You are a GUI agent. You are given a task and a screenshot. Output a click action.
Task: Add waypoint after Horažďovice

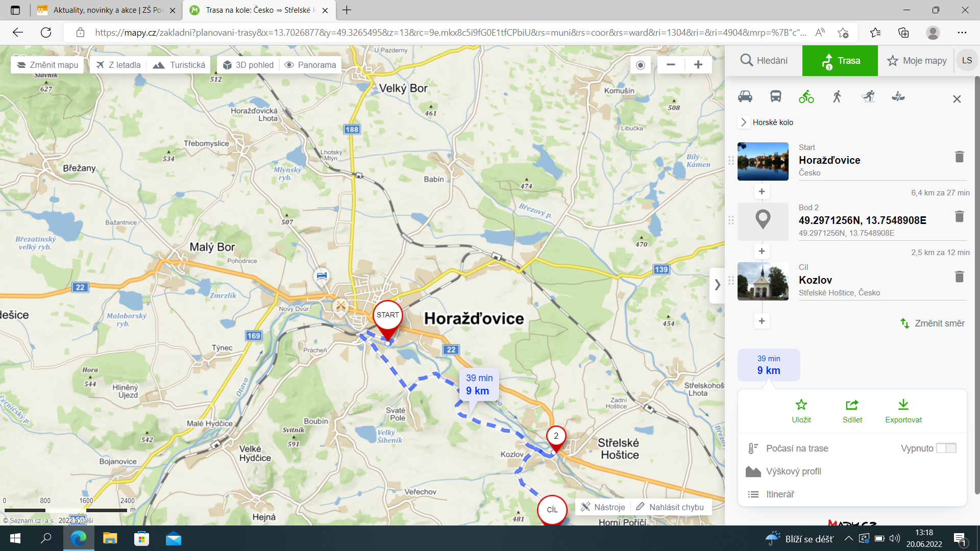click(x=762, y=192)
